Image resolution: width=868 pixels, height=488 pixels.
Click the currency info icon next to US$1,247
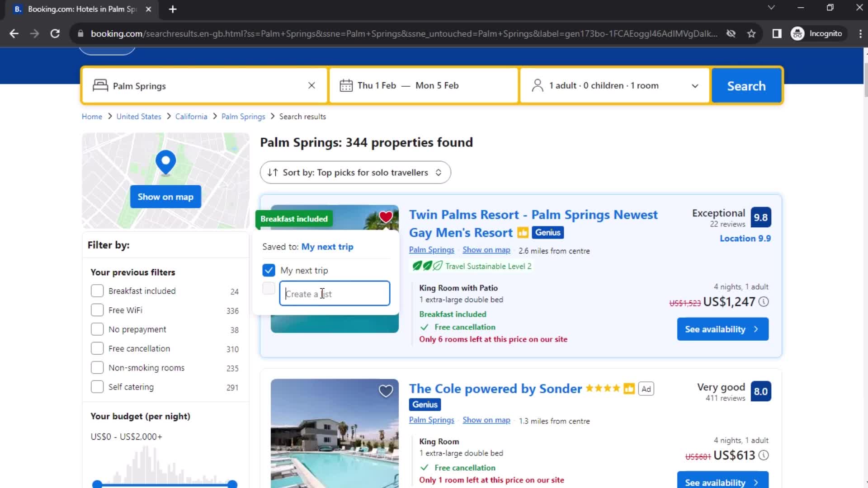click(x=764, y=301)
